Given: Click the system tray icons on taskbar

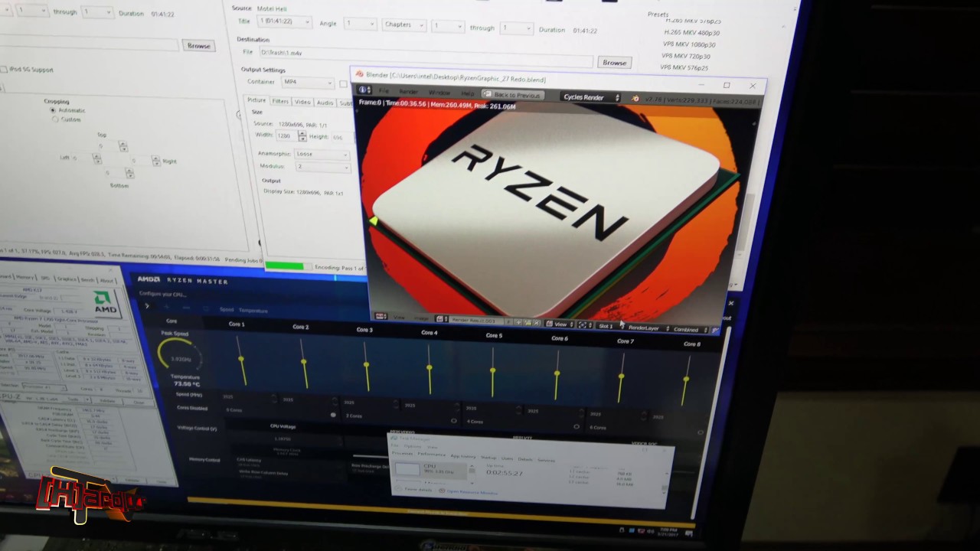Looking at the screenshot, I should (x=637, y=530).
